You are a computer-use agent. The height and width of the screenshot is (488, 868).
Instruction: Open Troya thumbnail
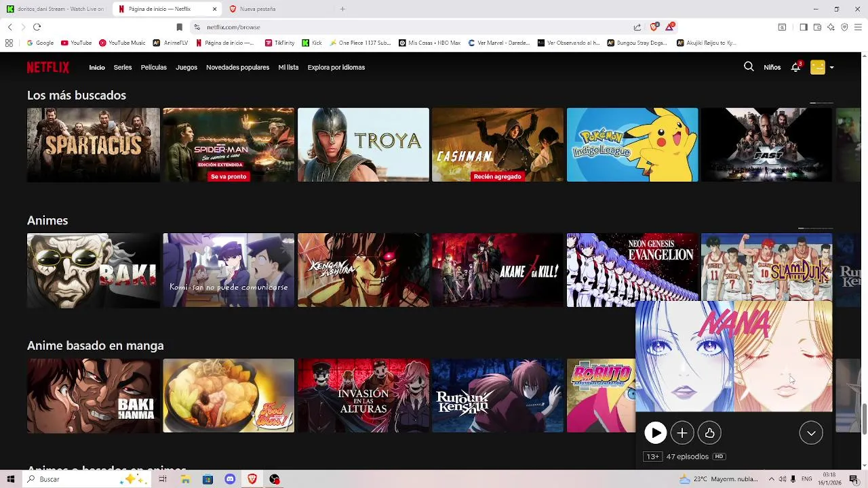tap(363, 145)
